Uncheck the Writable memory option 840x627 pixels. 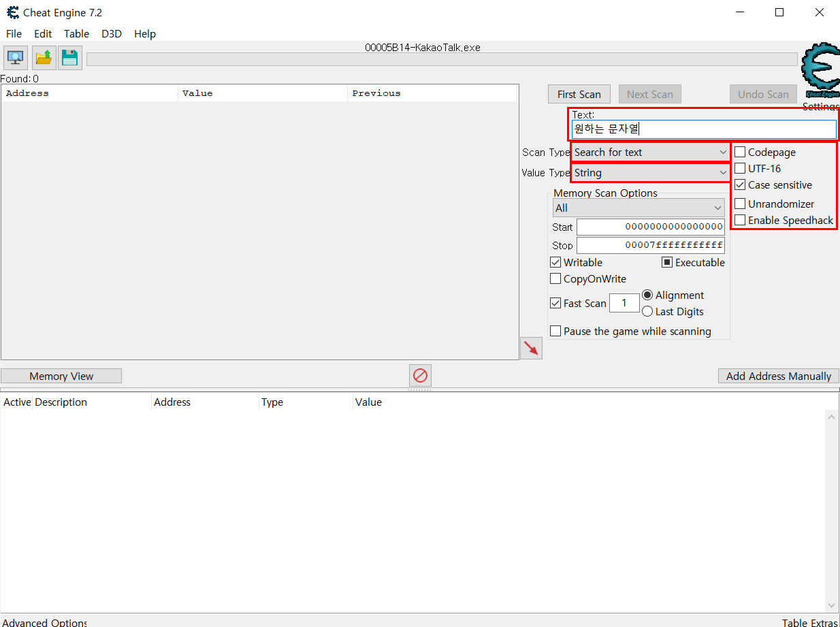point(555,262)
